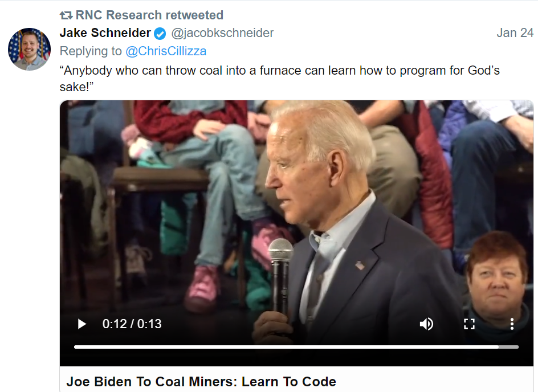Click the retweet arrows icon
The width and height of the screenshot is (538, 392).
coord(66,15)
